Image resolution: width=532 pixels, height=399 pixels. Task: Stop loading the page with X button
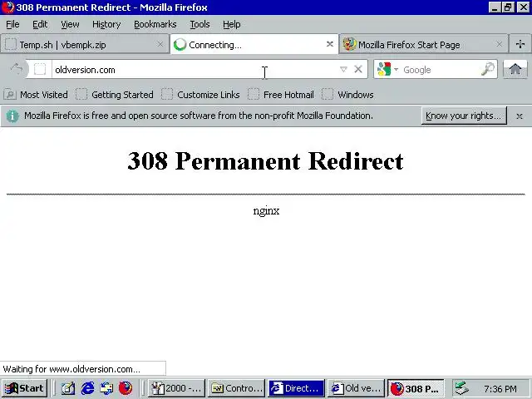pos(358,70)
